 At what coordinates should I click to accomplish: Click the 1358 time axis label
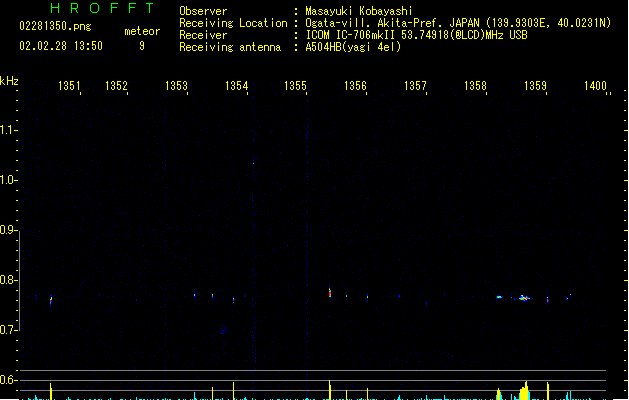[475, 86]
